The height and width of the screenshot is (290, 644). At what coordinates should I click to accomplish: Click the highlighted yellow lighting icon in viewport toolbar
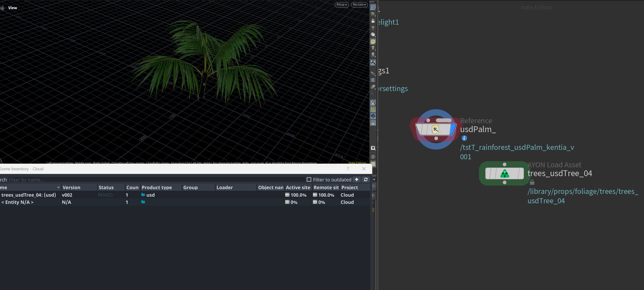(x=373, y=42)
